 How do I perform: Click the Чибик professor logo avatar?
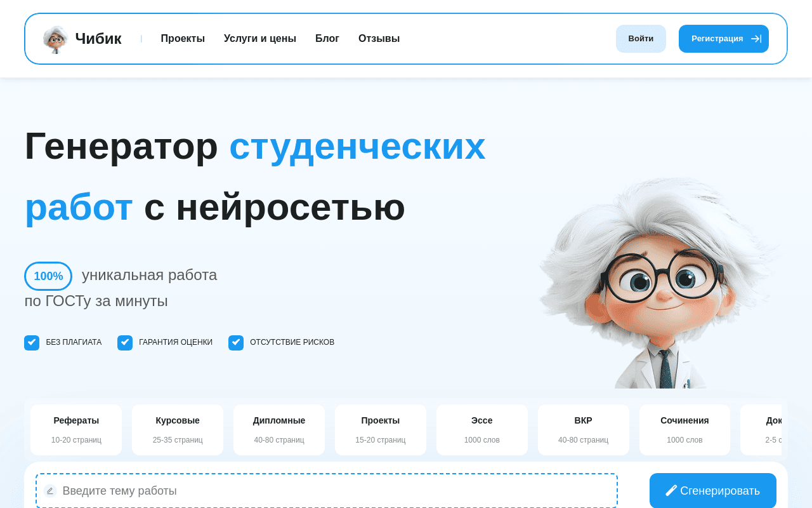pos(56,39)
